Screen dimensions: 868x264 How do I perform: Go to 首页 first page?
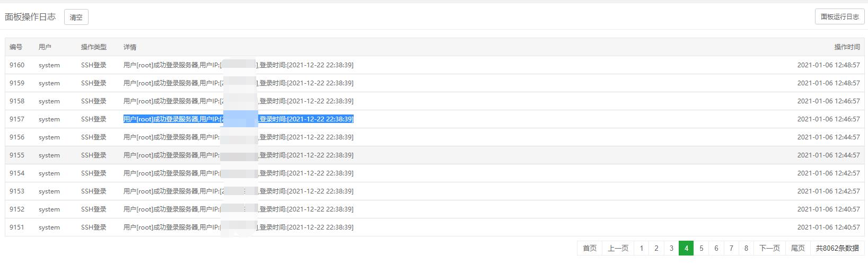589,248
